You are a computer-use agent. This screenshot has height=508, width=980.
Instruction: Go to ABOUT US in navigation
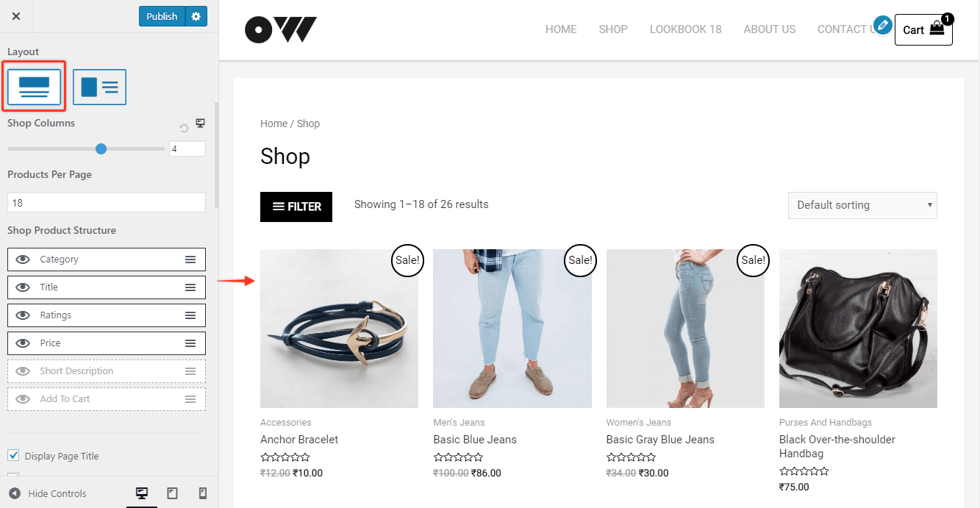pyautogui.click(x=769, y=29)
